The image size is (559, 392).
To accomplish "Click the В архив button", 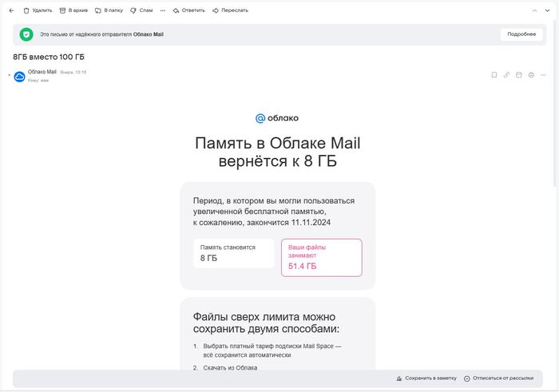I will [x=73, y=10].
